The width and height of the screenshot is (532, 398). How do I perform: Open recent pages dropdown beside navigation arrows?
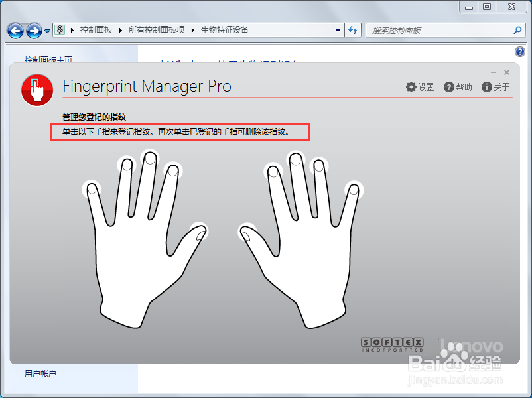48,31
